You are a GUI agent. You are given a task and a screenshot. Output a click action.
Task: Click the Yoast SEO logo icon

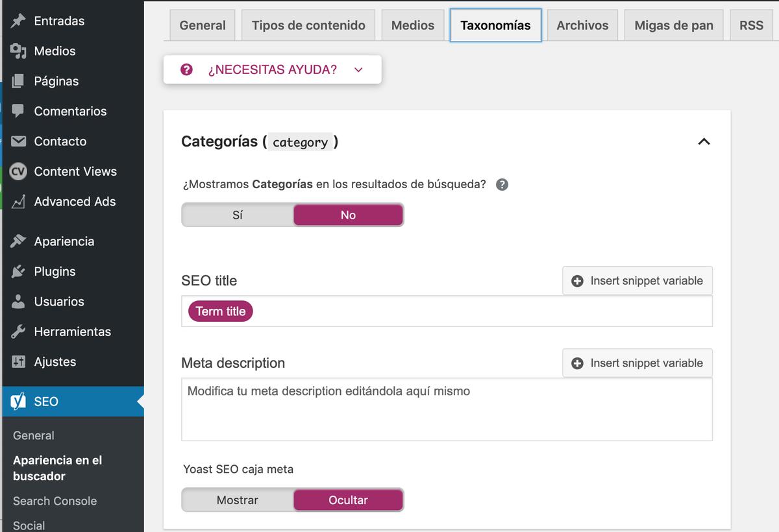pyautogui.click(x=19, y=402)
